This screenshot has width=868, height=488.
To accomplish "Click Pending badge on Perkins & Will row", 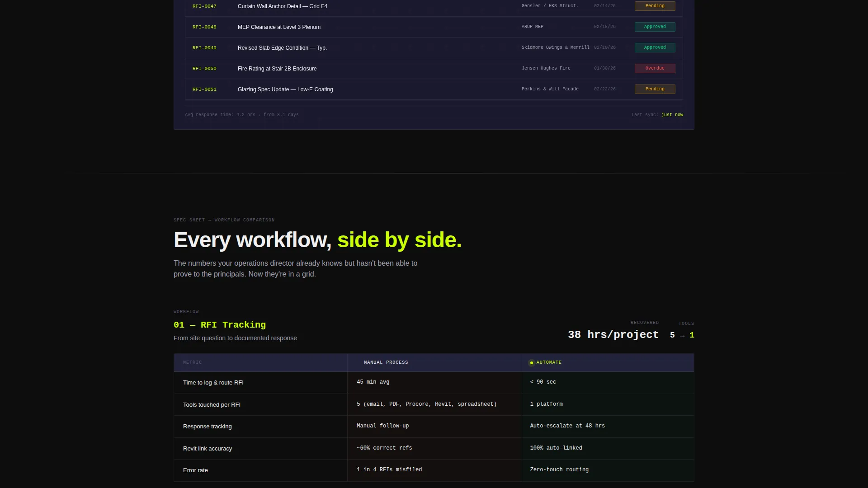I will 655,89.
